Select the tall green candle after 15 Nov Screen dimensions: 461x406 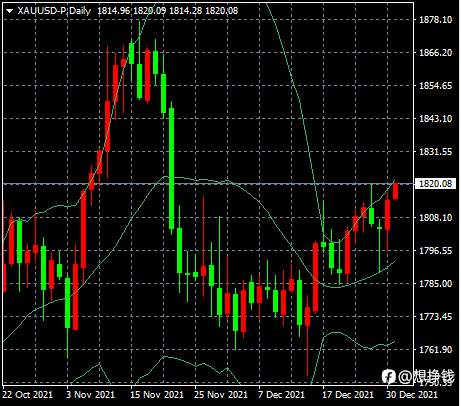click(x=171, y=168)
